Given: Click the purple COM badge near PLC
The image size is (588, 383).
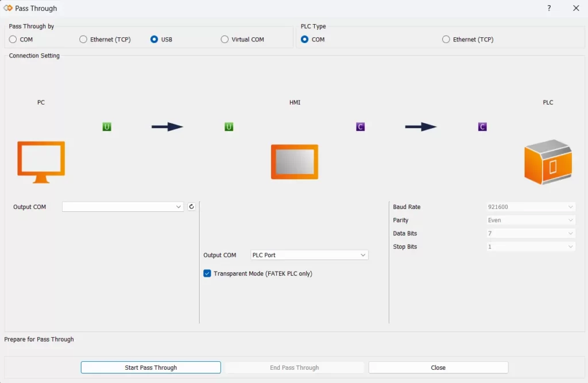Looking at the screenshot, I should [482, 127].
